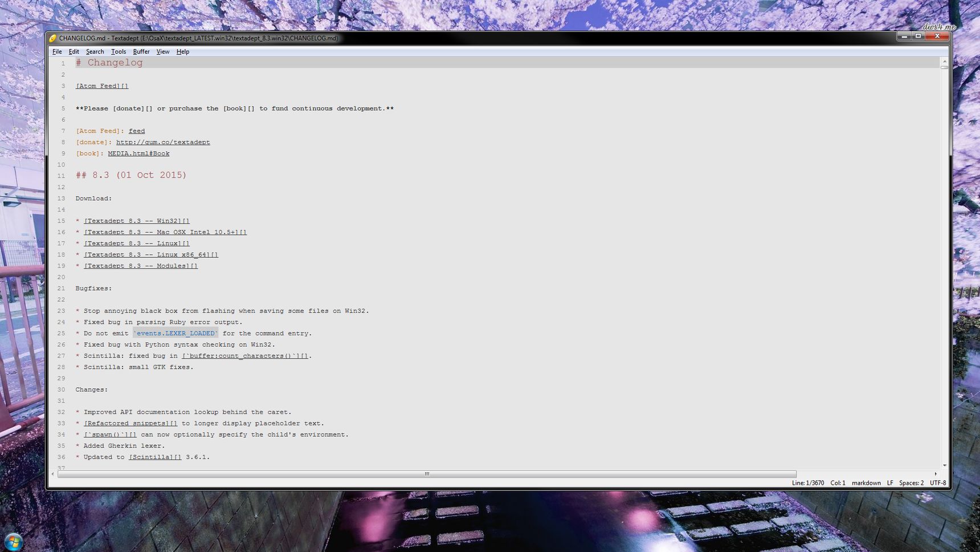Click the Textadept 8.3 -- Linux][] link
Viewport: 980px width, 552px height.
tap(137, 243)
